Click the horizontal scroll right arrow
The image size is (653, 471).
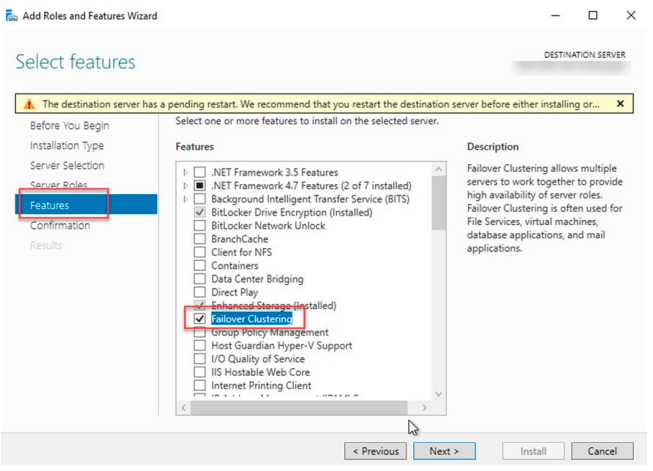(x=424, y=408)
